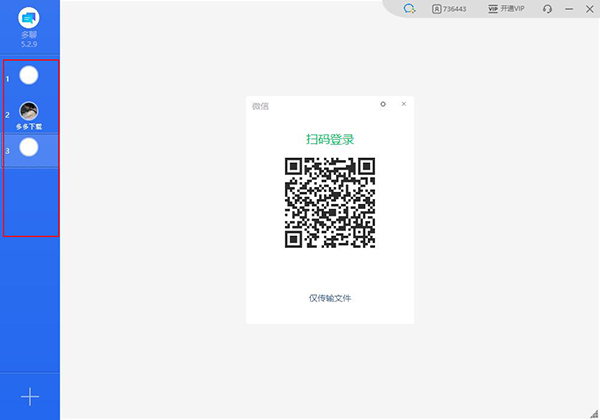Viewport: 600px width, 420px height.
Task: Select account slot 3 avatar
Action: point(29,147)
